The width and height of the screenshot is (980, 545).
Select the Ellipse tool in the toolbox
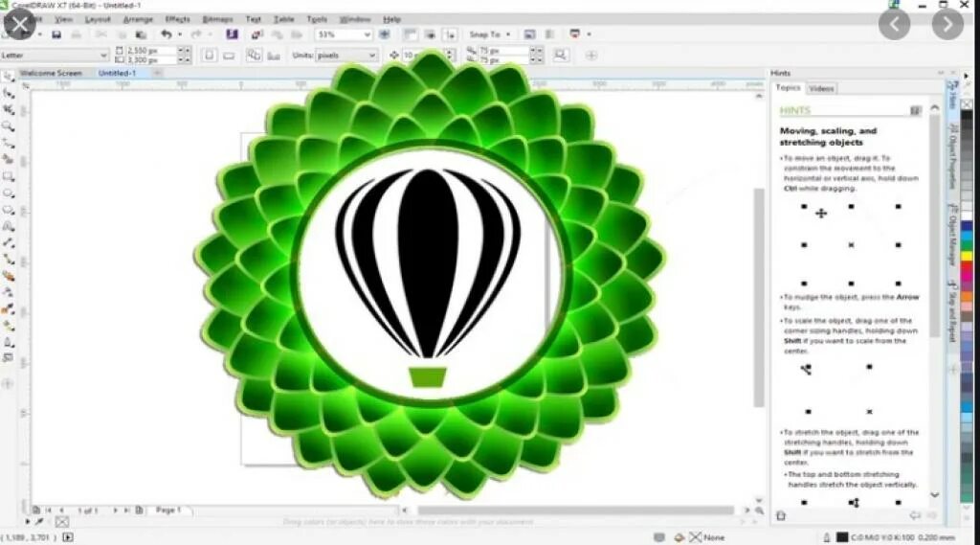tap(8, 193)
